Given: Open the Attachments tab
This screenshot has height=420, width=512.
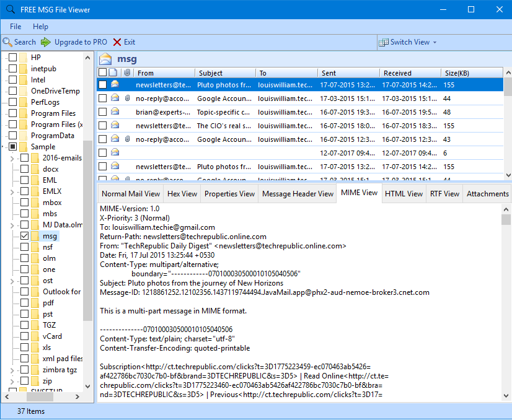Looking at the screenshot, I should [x=487, y=194].
